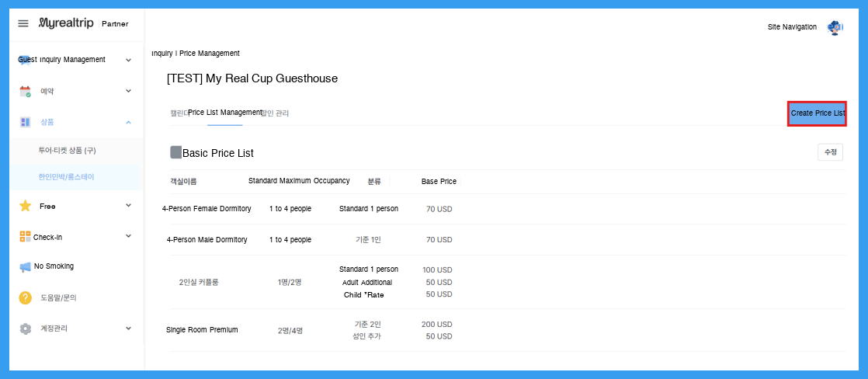Open the hamburger menu icon

click(x=23, y=23)
